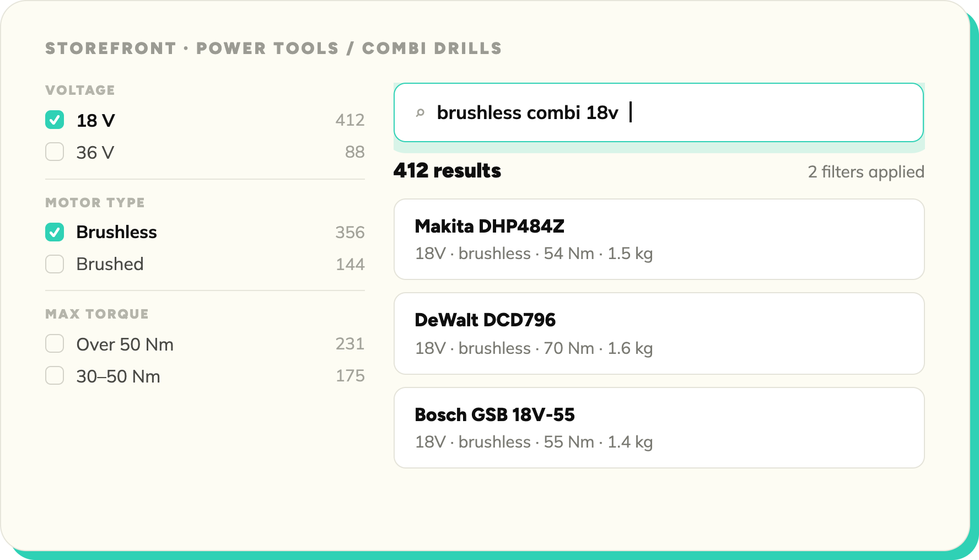Open the Makita DHP484Z product card

(659, 239)
